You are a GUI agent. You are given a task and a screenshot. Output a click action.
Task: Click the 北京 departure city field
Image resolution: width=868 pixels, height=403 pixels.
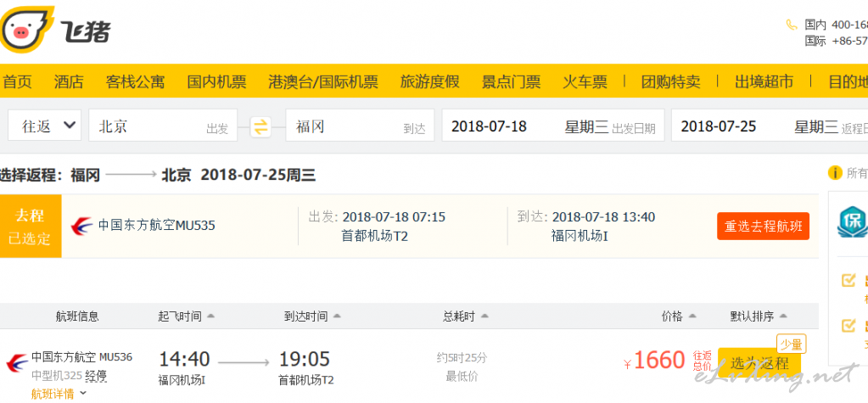tap(163, 126)
